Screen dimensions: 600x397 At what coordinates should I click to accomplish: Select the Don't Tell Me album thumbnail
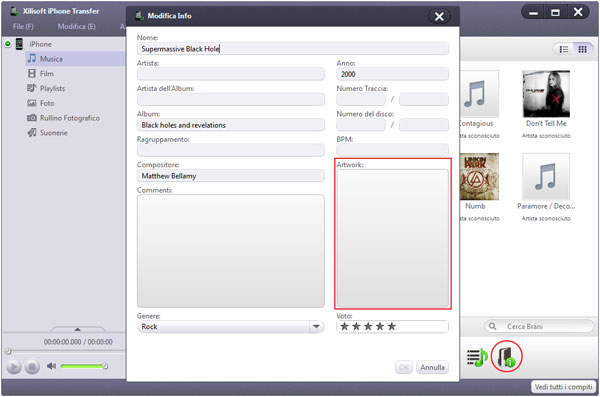(x=546, y=94)
